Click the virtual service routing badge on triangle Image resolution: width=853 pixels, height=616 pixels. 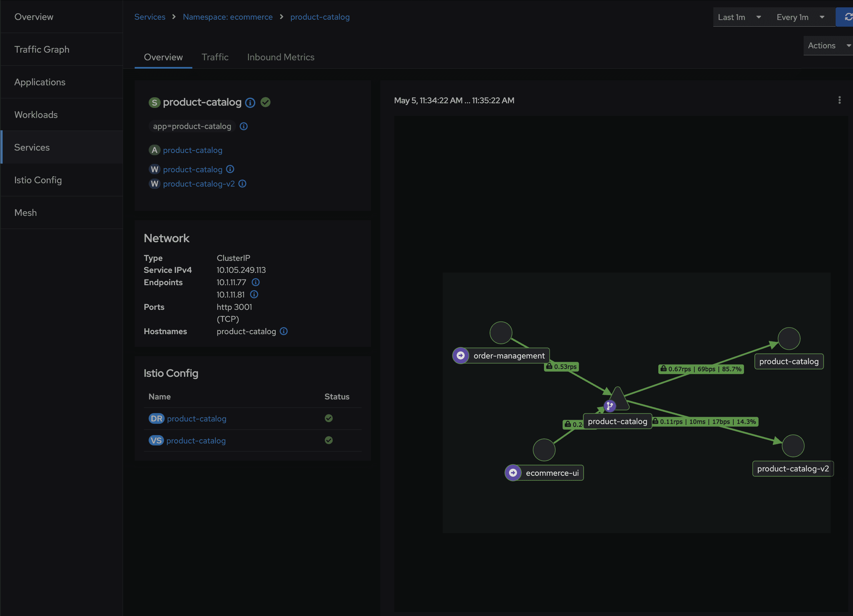coord(609,406)
